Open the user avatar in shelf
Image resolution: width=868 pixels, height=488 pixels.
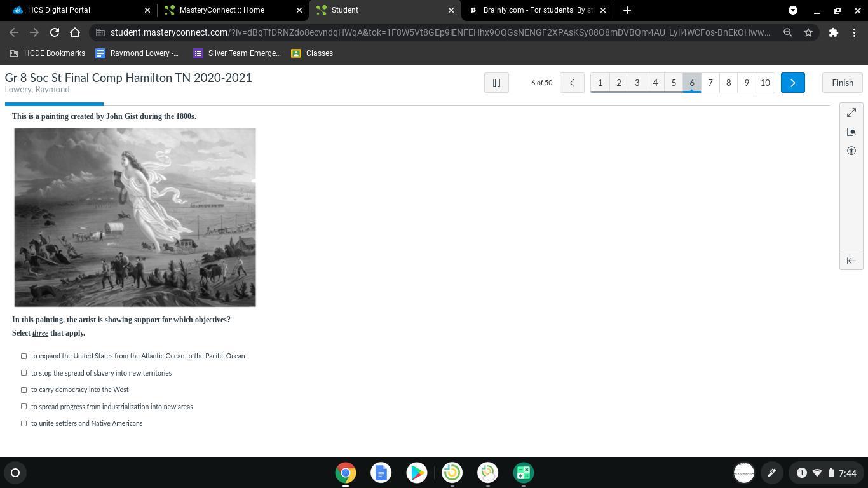[744, 473]
